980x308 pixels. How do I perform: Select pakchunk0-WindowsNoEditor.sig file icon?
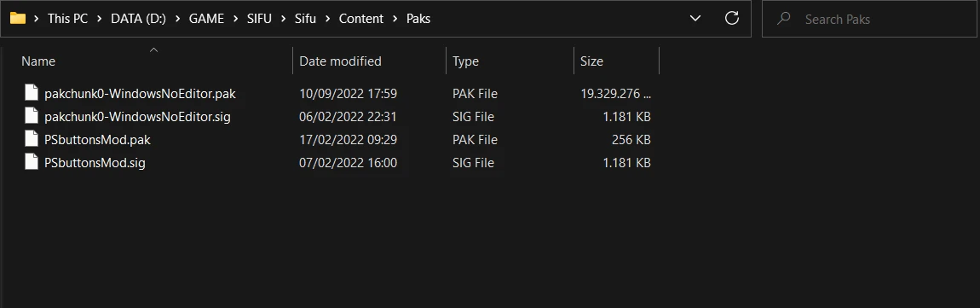32,116
